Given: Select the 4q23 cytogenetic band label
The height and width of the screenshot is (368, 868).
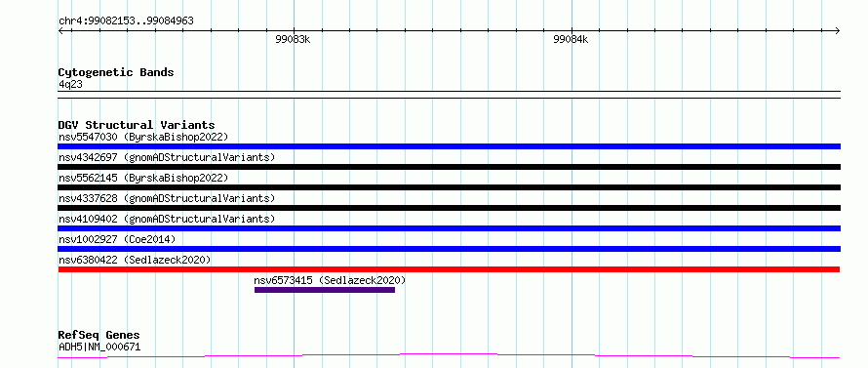Looking at the screenshot, I should 71,84.
